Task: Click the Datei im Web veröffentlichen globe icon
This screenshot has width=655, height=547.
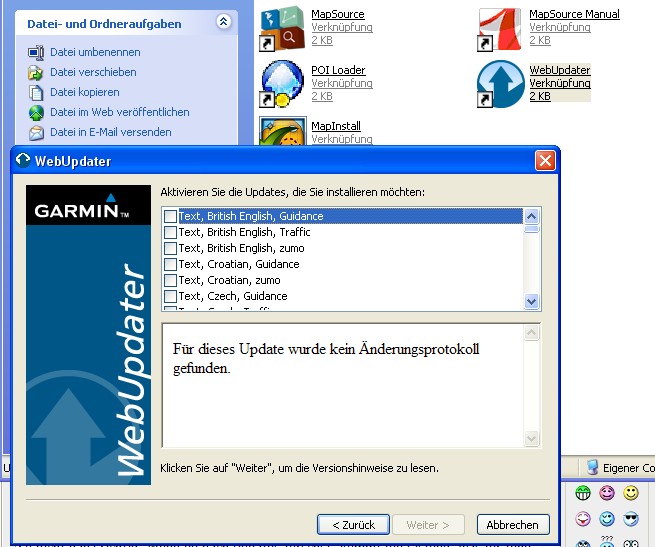Action: [x=37, y=112]
